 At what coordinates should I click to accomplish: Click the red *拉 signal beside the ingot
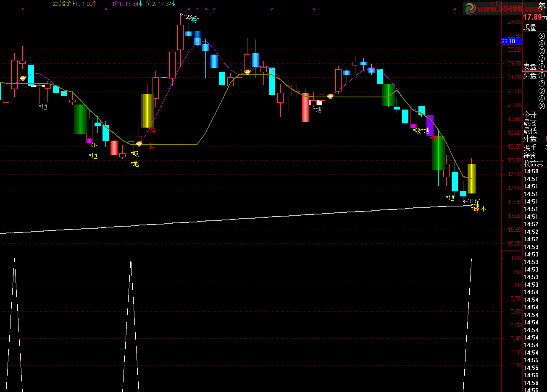pyautogui.click(x=151, y=146)
